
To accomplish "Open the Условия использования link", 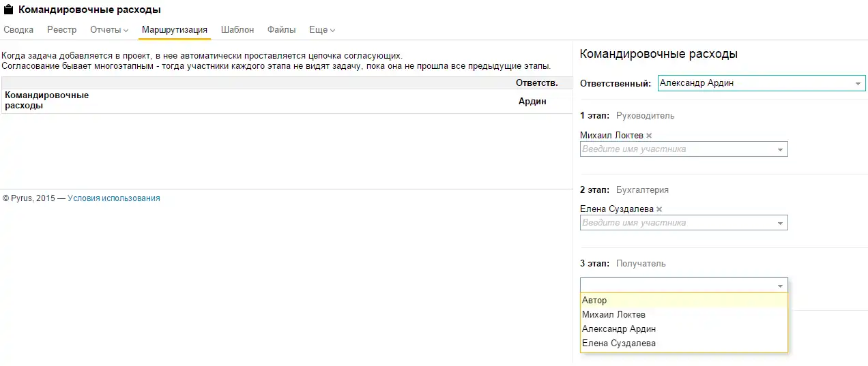I will pyautogui.click(x=114, y=198).
